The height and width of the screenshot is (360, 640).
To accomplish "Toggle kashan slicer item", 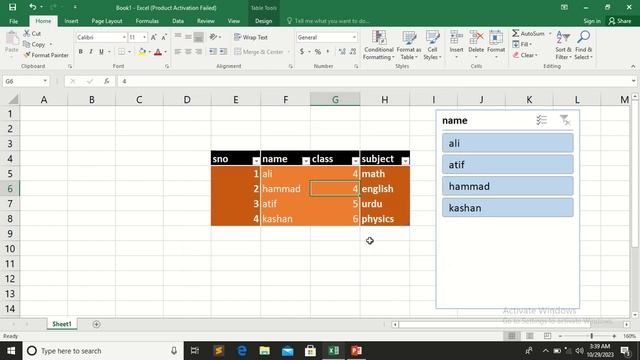I will tap(507, 208).
